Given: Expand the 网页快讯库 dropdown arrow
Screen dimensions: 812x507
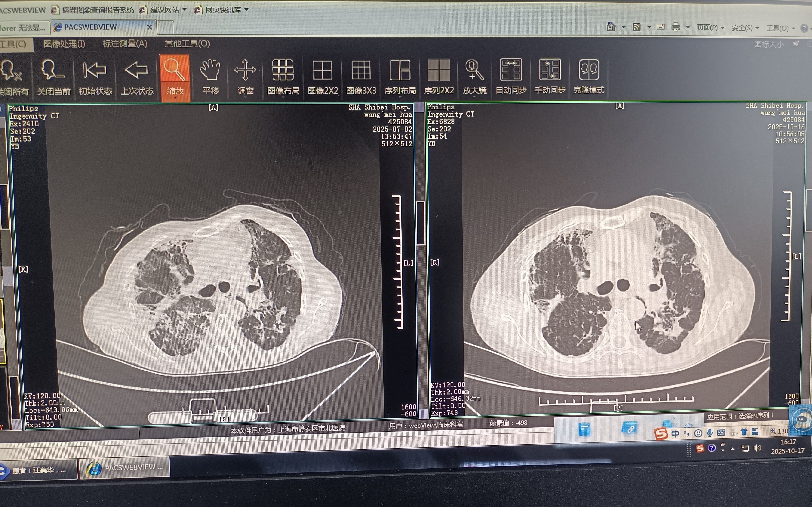Looking at the screenshot, I should click(x=247, y=9).
